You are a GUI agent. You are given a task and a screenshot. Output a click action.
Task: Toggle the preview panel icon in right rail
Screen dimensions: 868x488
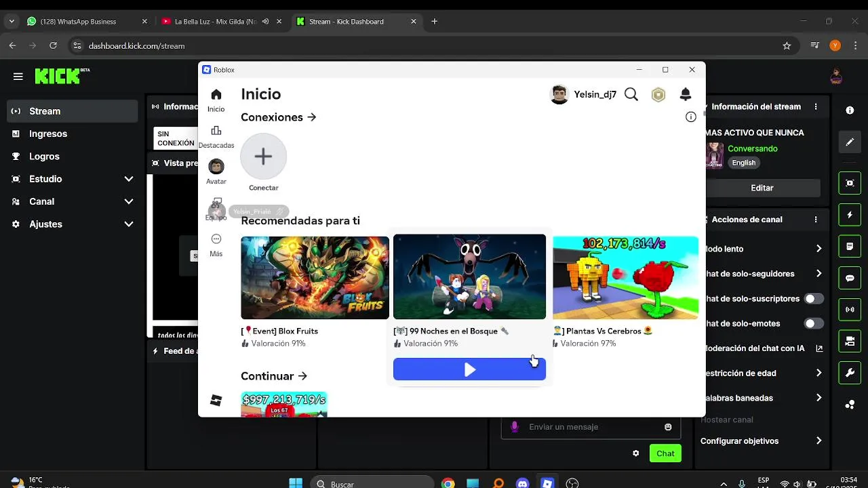tap(850, 183)
